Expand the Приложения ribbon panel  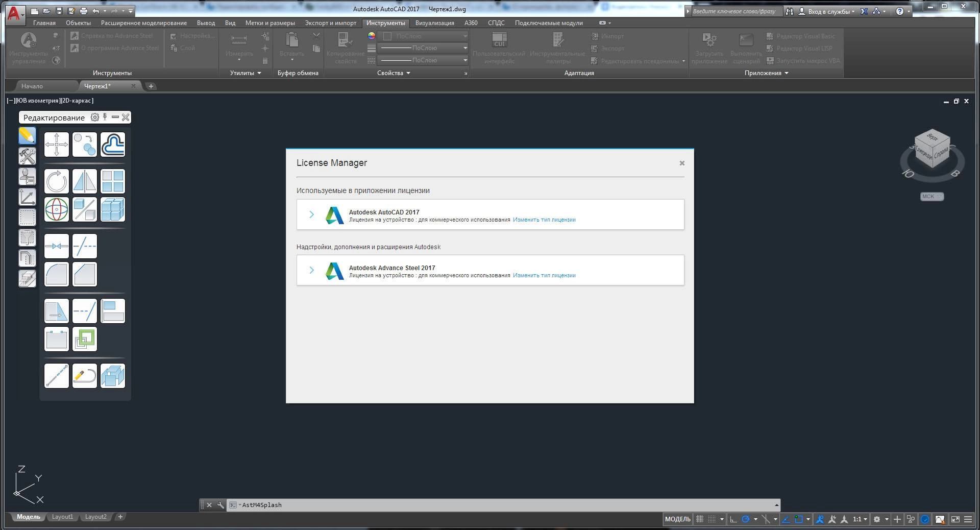(766, 73)
